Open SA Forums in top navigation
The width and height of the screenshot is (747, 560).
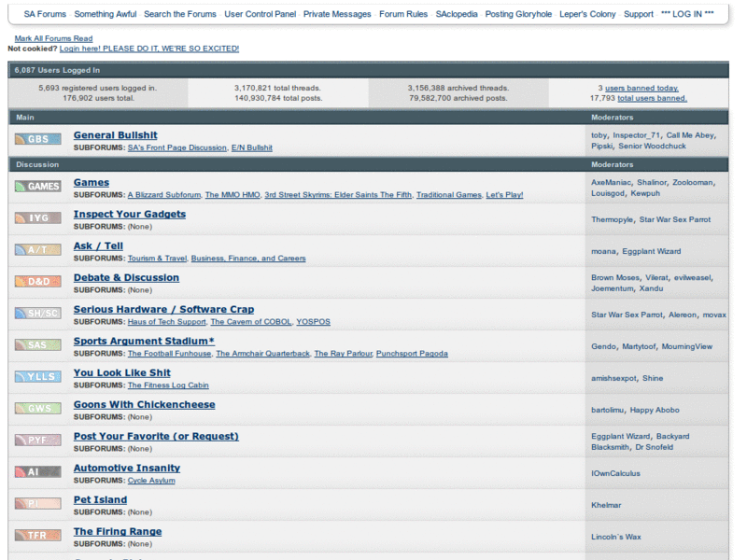tap(45, 14)
